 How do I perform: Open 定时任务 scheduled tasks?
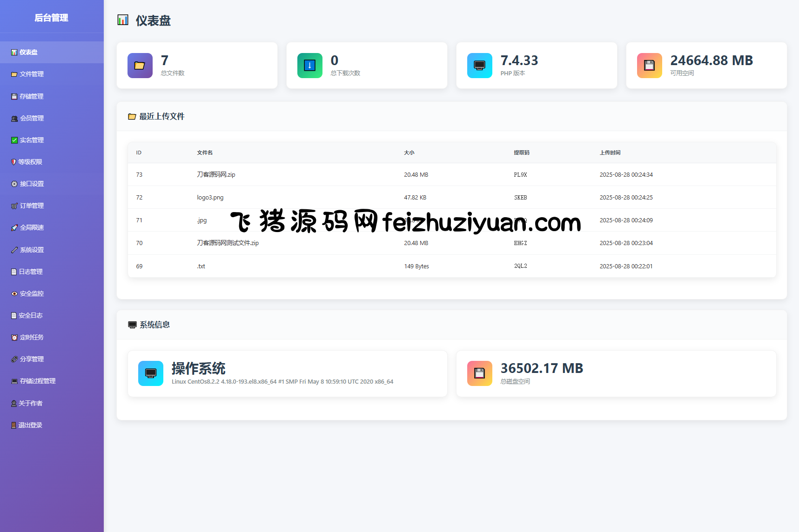[x=32, y=337]
